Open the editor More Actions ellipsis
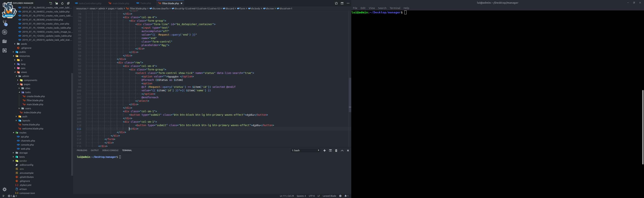This screenshot has width=644, height=198. click(x=348, y=3)
